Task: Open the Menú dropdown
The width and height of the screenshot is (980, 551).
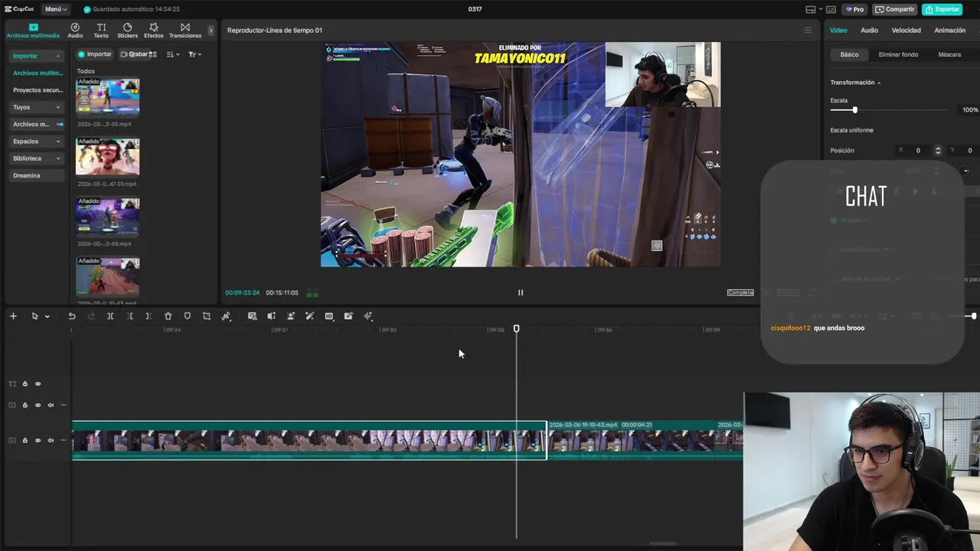Action: [x=55, y=9]
